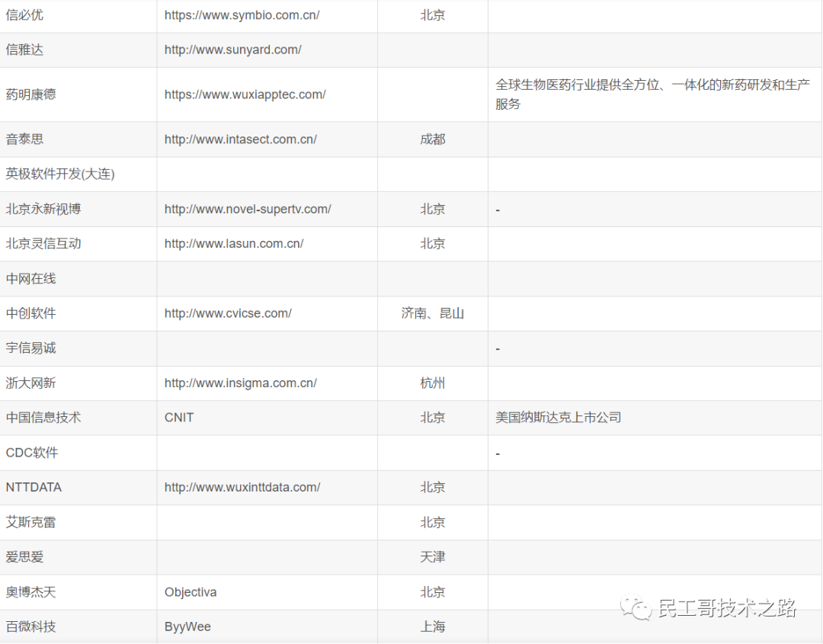Click the 中国信息技术 company name

(x=43, y=418)
